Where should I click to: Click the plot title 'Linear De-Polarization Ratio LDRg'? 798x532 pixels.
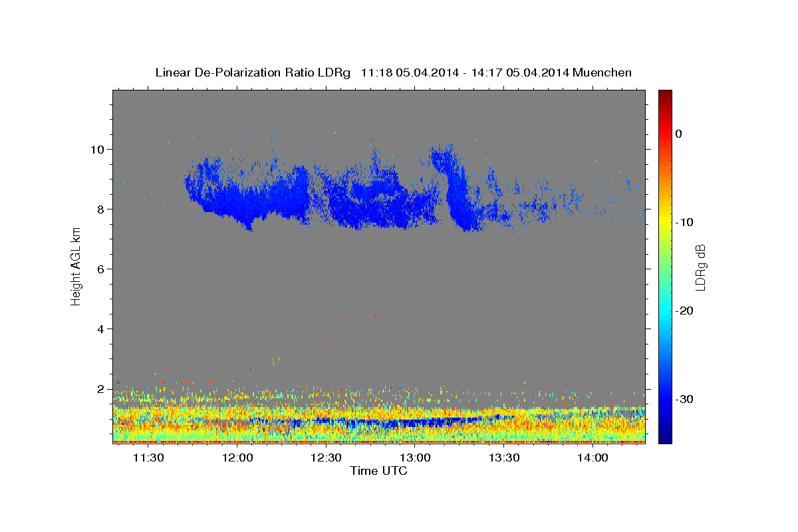(x=253, y=72)
